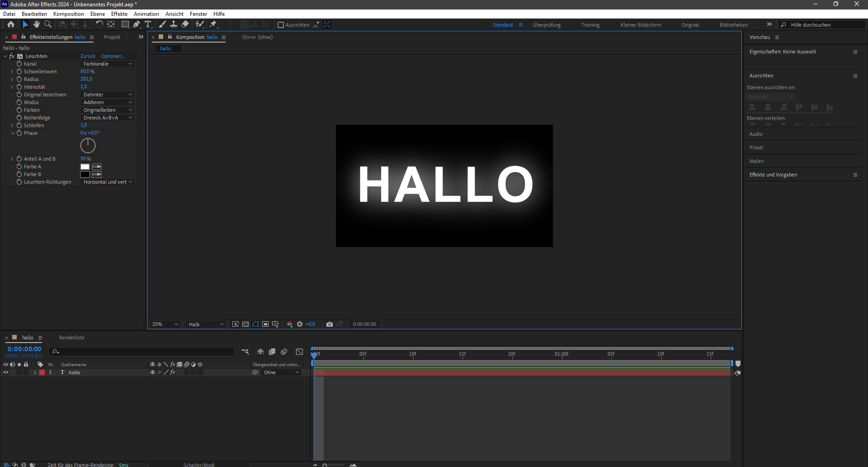Take a snapshot with camera icon
Image resolution: width=868 pixels, height=467 pixels.
pyautogui.click(x=330, y=324)
